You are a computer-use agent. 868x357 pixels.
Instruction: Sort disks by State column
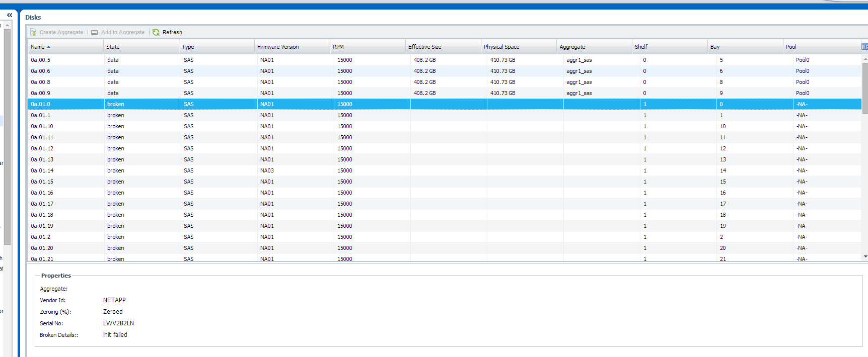click(x=113, y=47)
